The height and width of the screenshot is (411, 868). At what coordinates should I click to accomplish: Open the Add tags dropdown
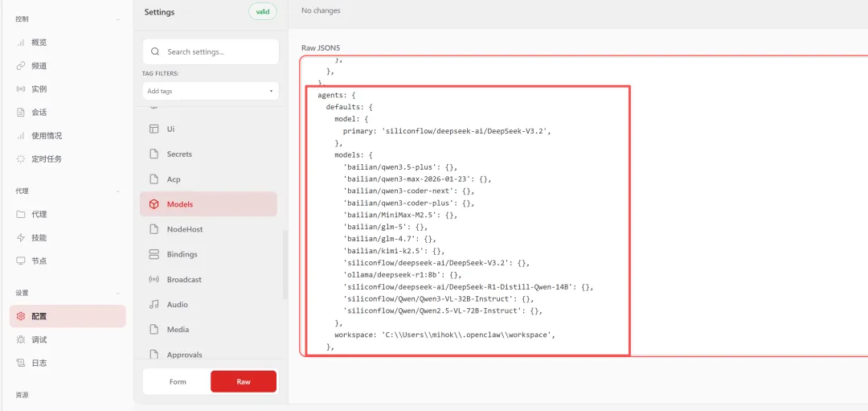[211, 91]
